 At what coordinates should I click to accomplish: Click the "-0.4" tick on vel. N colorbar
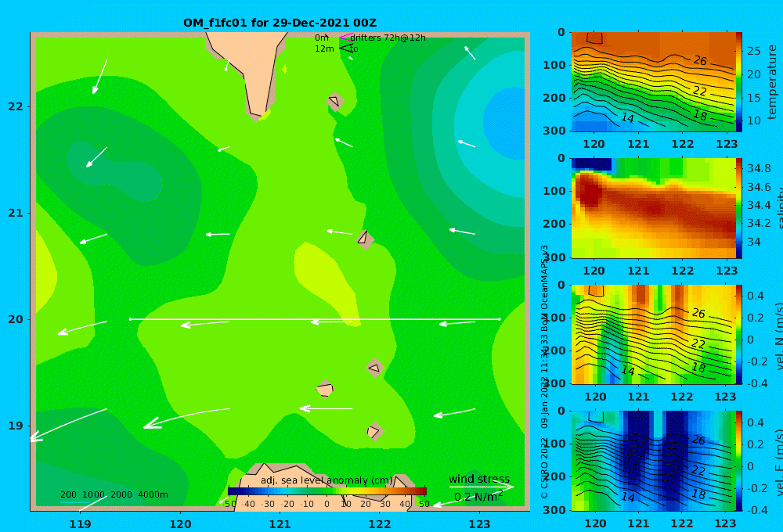point(757,383)
